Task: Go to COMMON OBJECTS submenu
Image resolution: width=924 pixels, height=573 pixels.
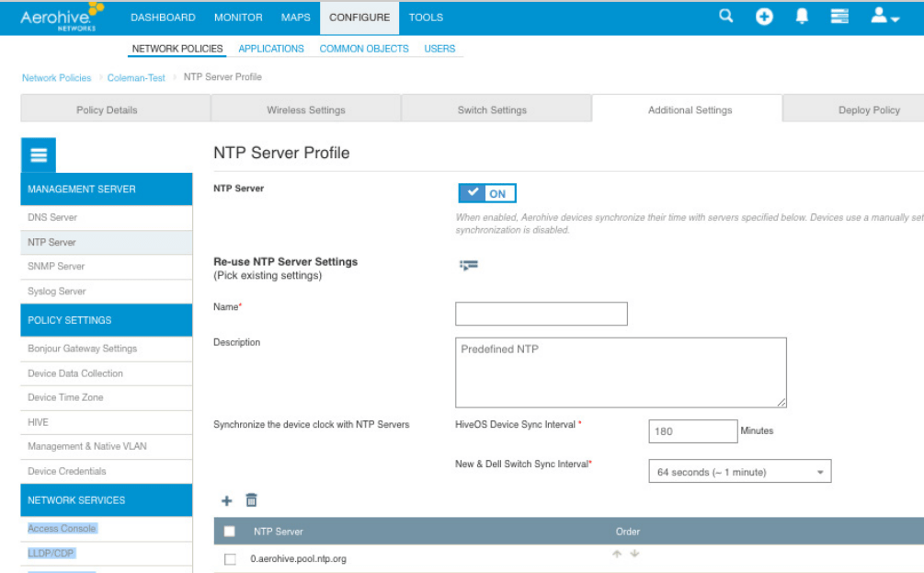Action: click(363, 49)
